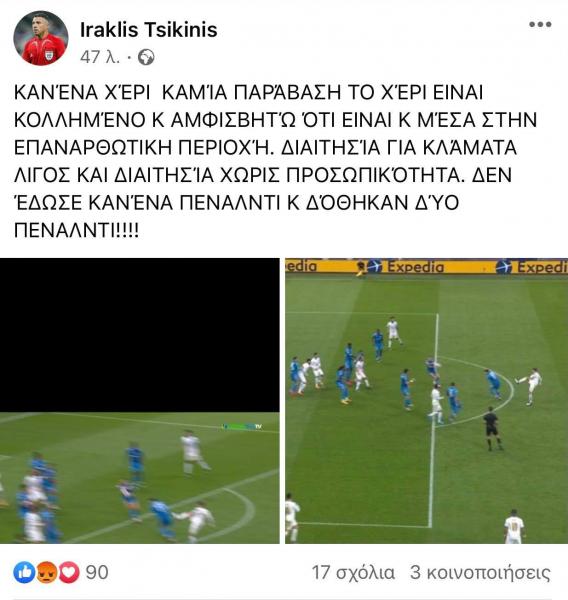Click the angry face reaction icon
Viewport: 568px width, 600px height.
click(x=46, y=572)
